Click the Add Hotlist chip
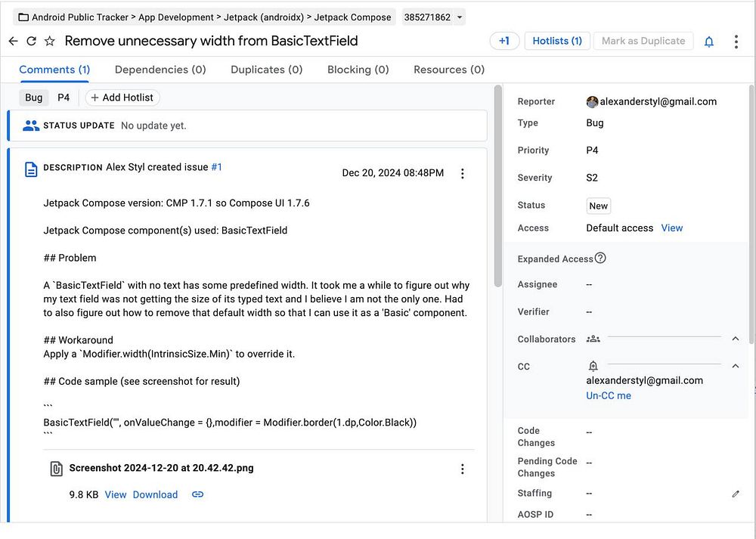The image size is (756, 539). pos(122,97)
